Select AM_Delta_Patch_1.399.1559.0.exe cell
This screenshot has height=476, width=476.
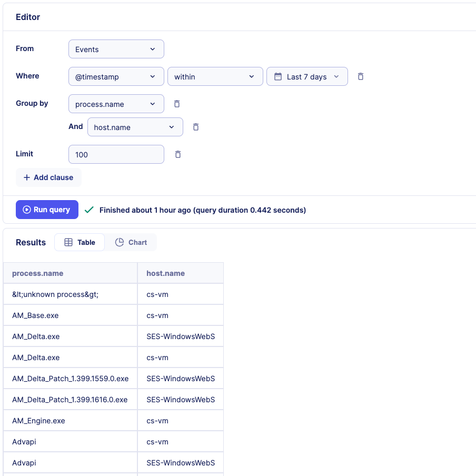[71, 378]
